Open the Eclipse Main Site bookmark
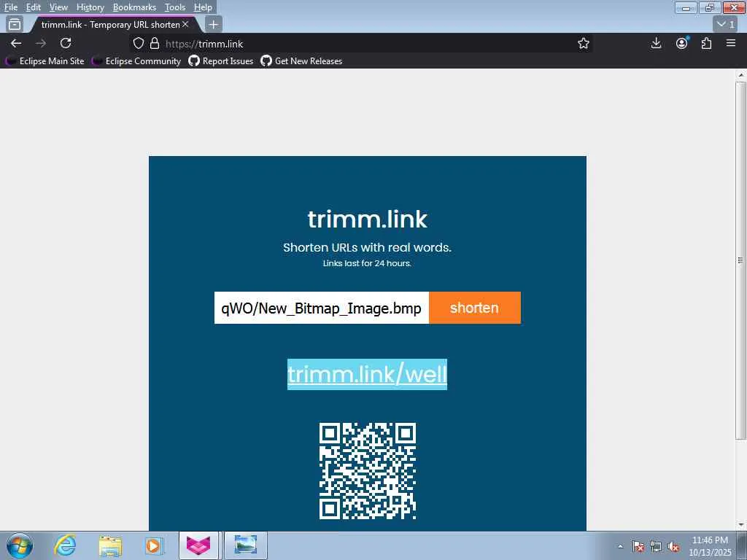This screenshot has width=747, height=560. coord(44,61)
